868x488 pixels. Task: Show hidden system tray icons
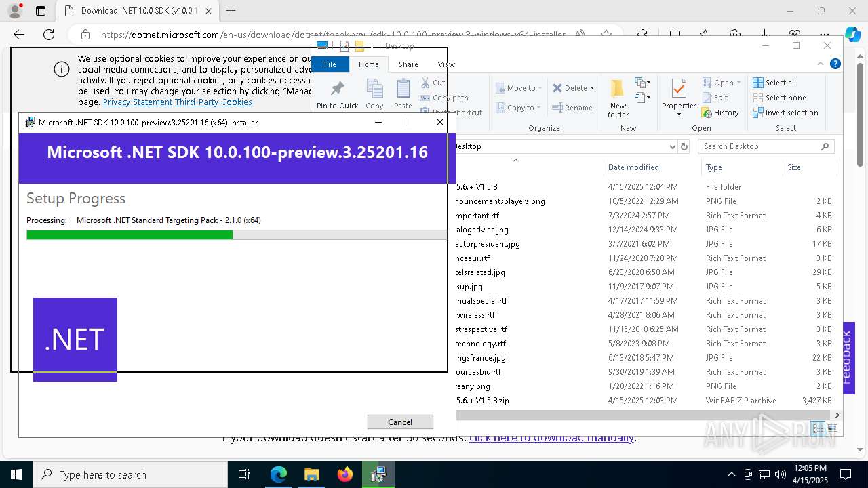pyautogui.click(x=731, y=474)
